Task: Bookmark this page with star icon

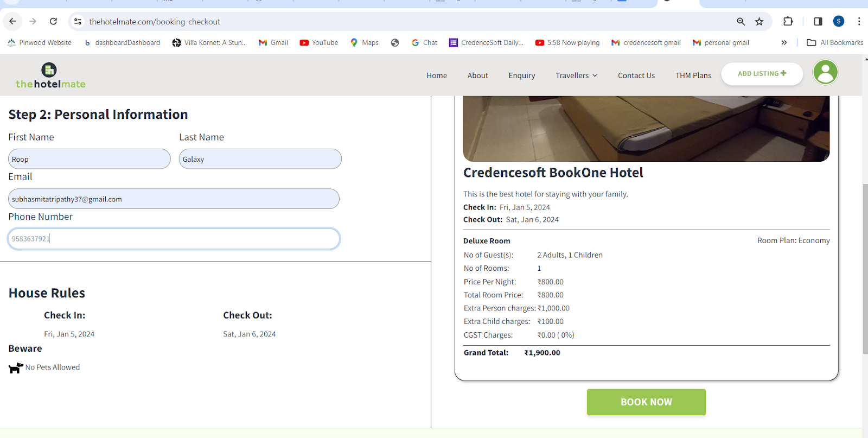Action: coord(759,22)
